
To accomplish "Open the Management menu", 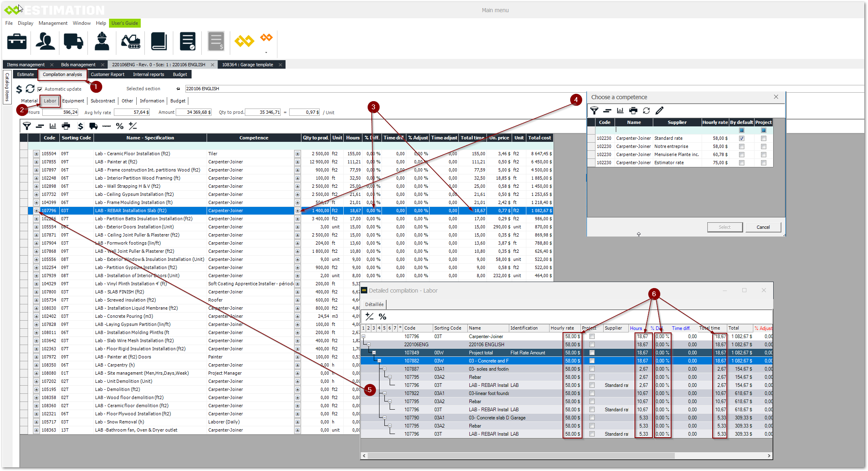I will 53,23.
